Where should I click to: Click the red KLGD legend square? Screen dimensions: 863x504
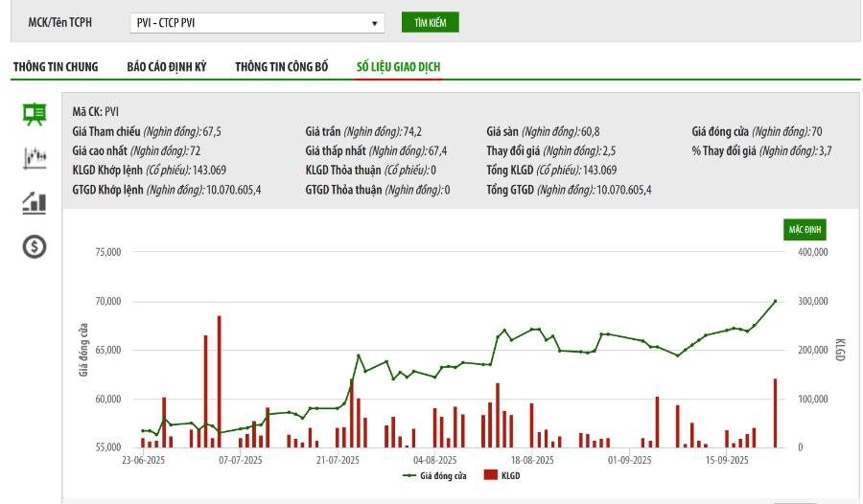[490, 475]
